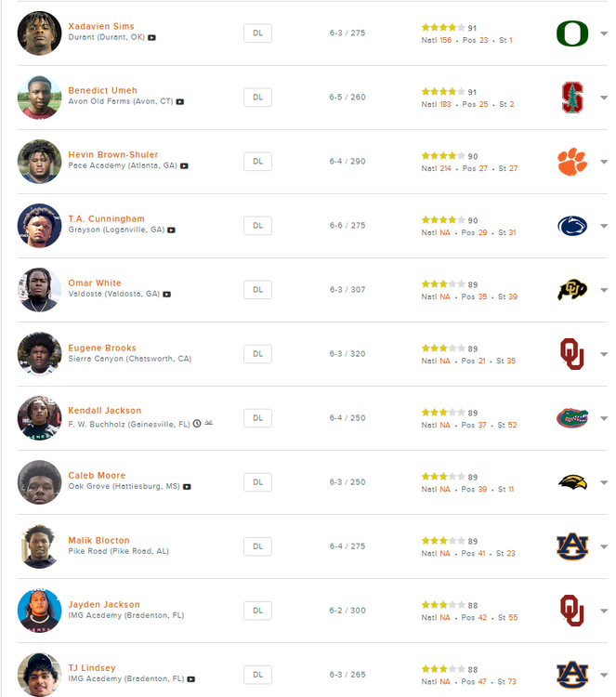
Task: Expand Jayden Jackson row dropdown arrow
Action: (x=604, y=611)
